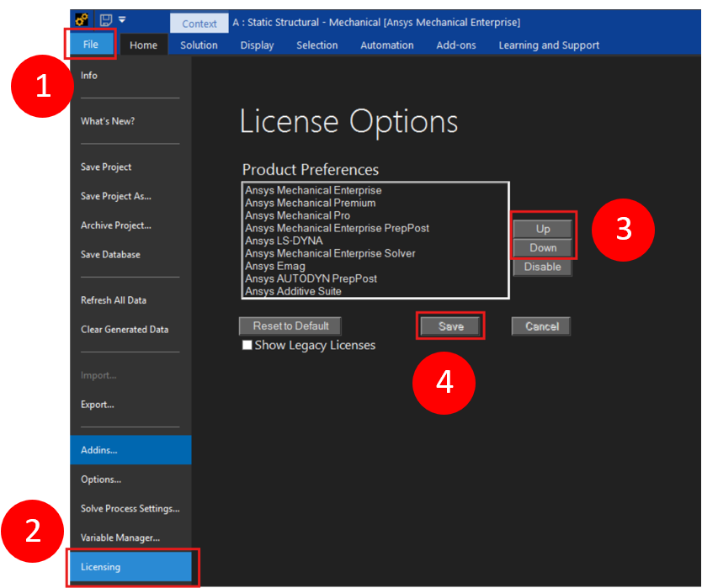The width and height of the screenshot is (702, 588).
Task: Open the Display tab
Action: click(257, 45)
